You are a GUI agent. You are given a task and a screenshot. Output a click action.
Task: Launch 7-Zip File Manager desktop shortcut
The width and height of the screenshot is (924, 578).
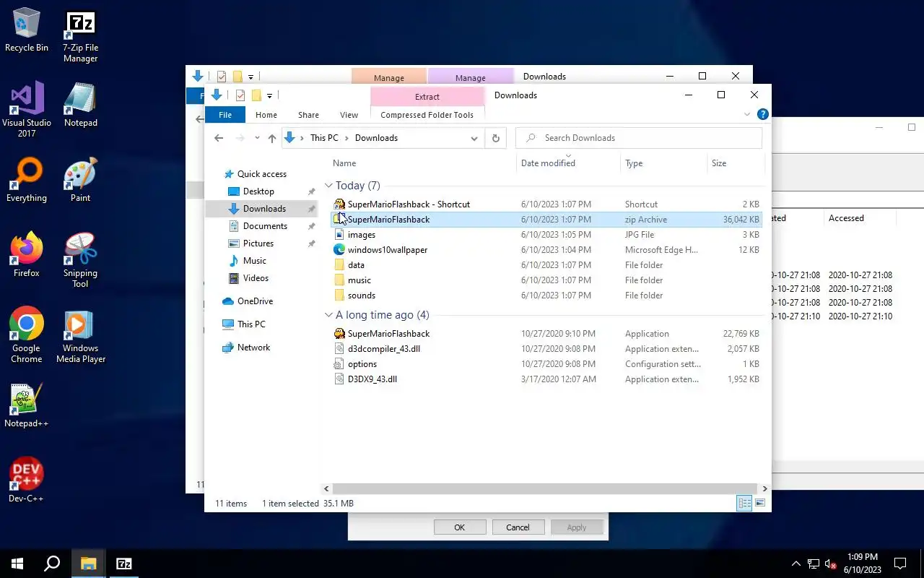[80, 36]
